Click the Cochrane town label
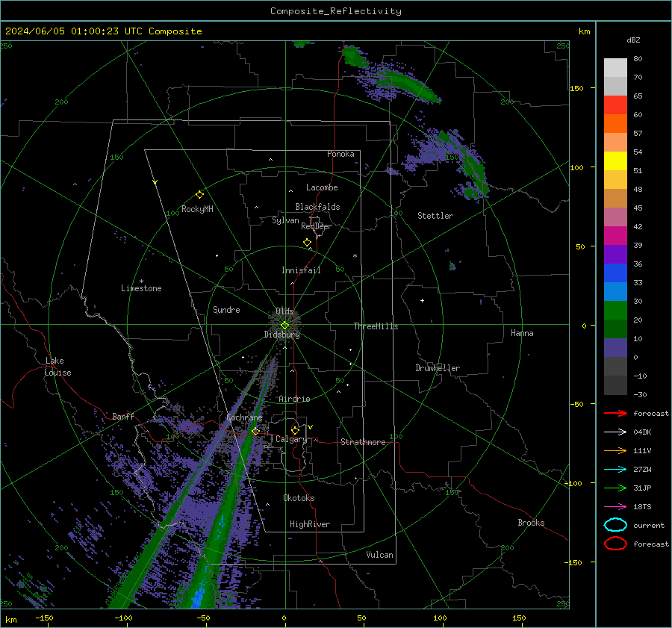 point(244,417)
